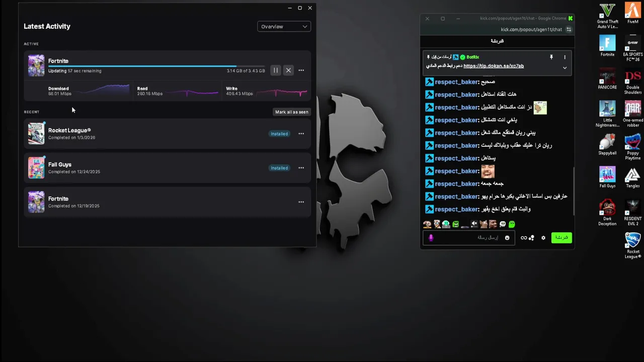
Task: Click the Kick extension icon in Chrome title bar
Action: 570,19
